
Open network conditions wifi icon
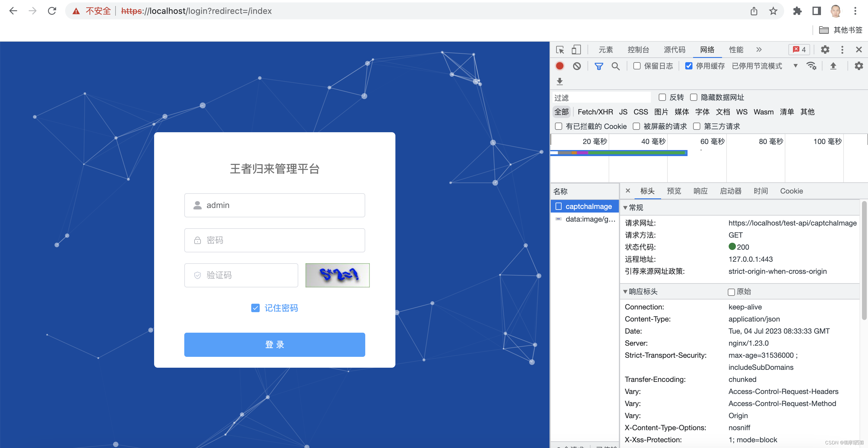(811, 66)
